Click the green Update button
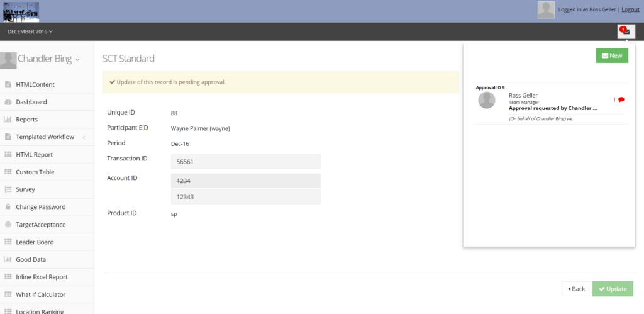Image resolution: width=644 pixels, height=314 pixels. 613,289
